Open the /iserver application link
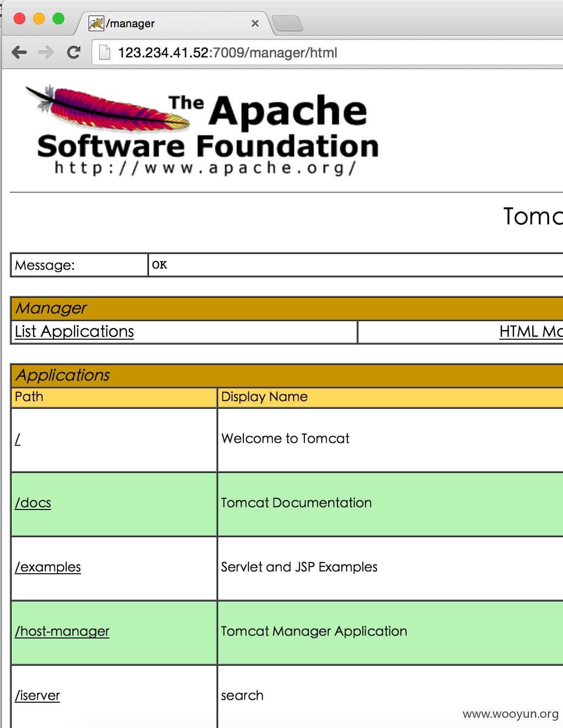This screenshot has width=563, height=728. [x=38, y=695]
